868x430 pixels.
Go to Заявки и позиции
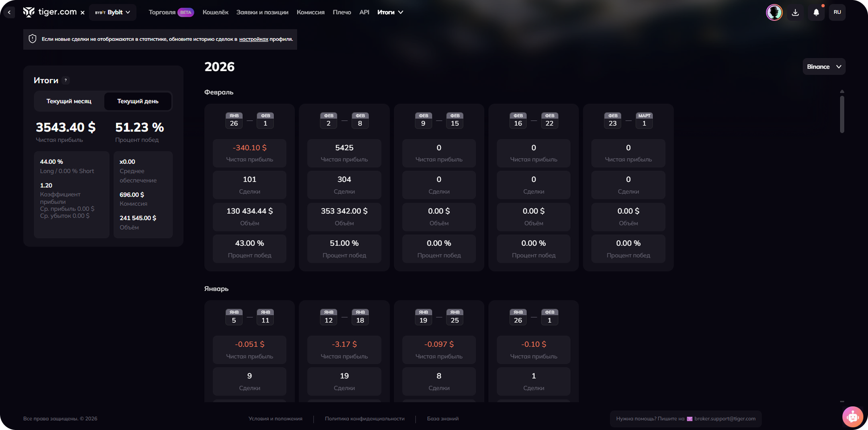coord(262,12)
